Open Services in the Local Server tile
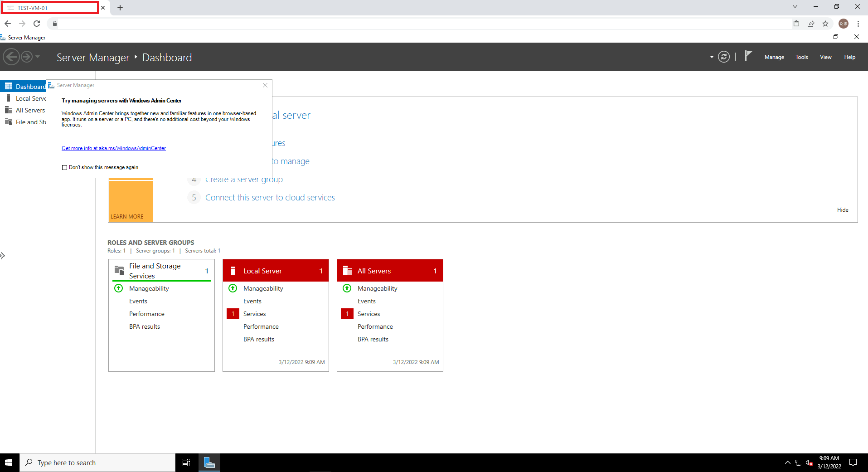 [x=255, y=314]
